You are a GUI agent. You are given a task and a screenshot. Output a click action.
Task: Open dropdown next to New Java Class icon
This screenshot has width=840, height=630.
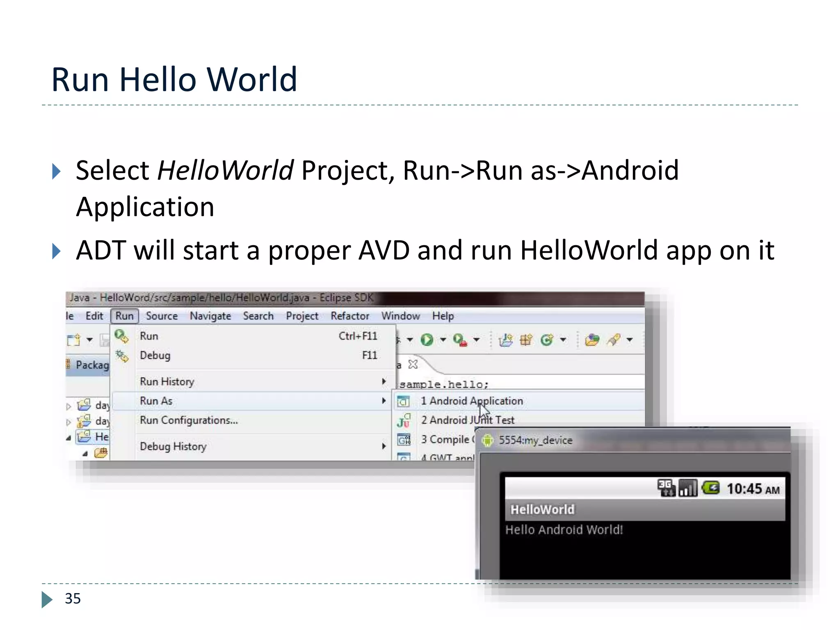[563, 340]
